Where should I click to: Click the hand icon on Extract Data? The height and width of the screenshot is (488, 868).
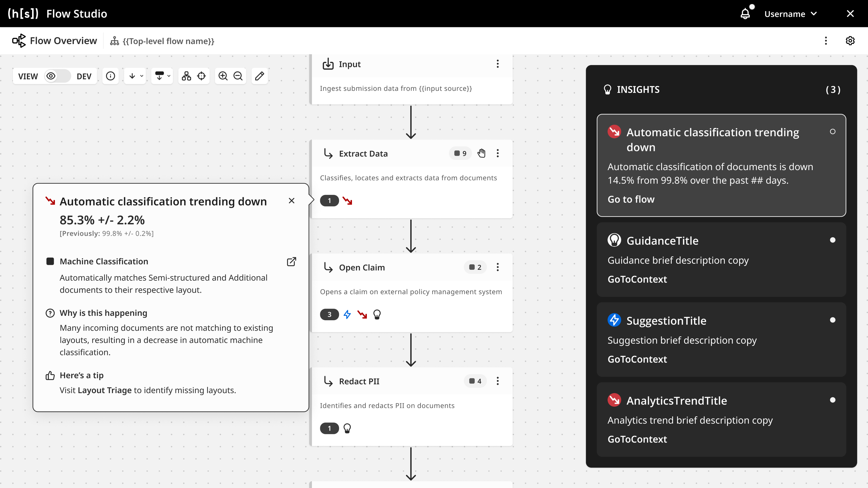(481, 154)
